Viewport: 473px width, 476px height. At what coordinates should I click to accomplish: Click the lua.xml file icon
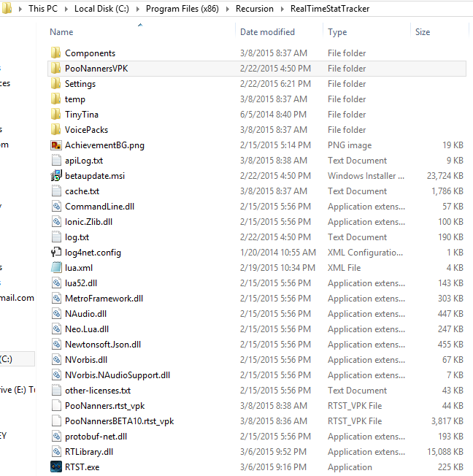tap(55, 268)
